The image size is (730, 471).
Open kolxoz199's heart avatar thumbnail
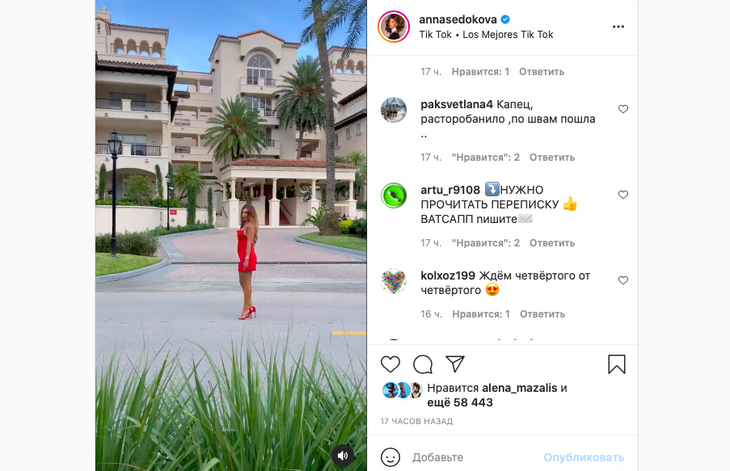point(394,281)
